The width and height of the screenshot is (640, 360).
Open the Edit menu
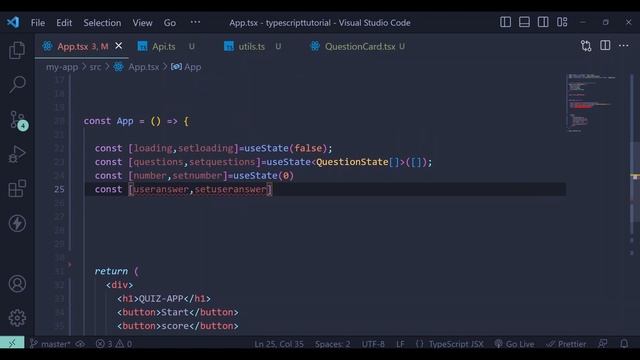[x=64, y=23]
